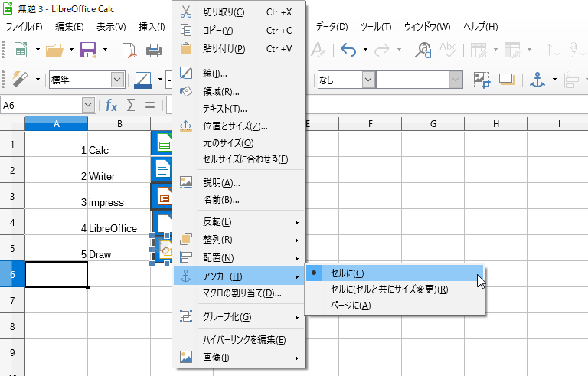The image size is (588, 376).
Task: Choose マクロの割り当て(D)... menu entry
Action: (x=239, y=293)
